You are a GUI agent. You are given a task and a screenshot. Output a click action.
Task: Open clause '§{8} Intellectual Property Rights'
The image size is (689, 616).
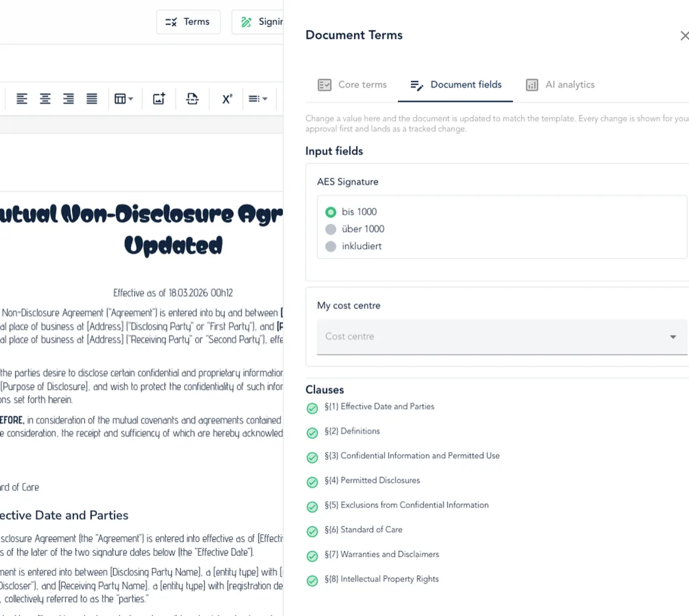pos(381,578)
